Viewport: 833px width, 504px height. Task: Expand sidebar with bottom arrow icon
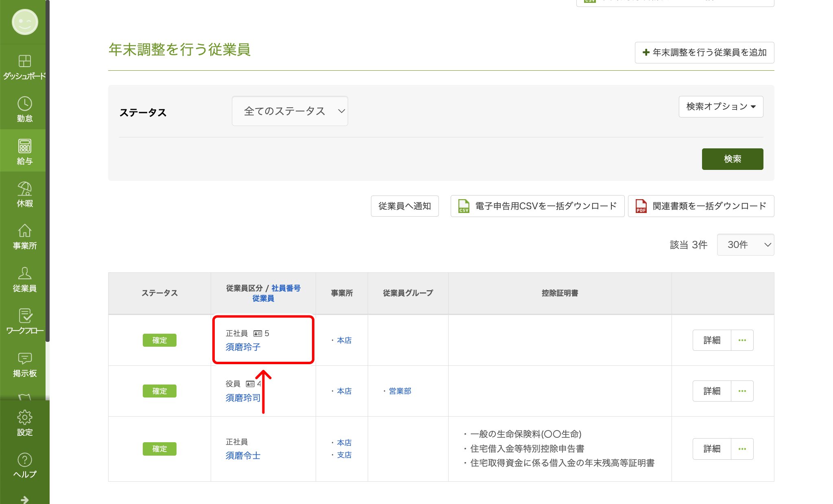24,499
